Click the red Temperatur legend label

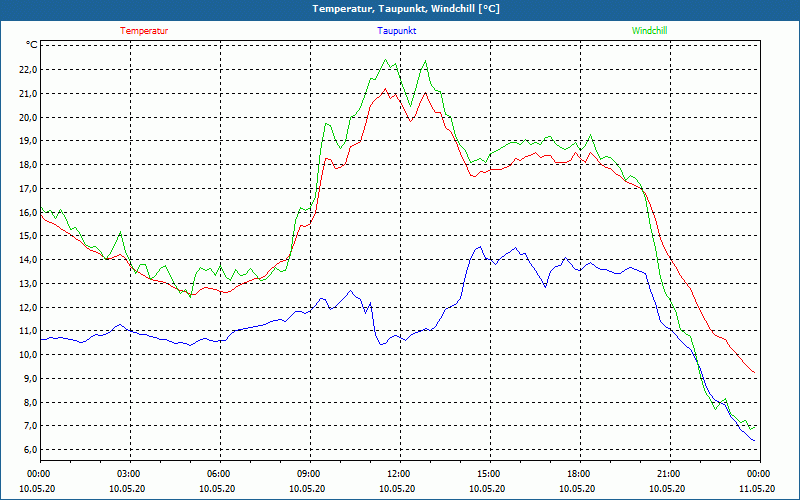[144, 31]
